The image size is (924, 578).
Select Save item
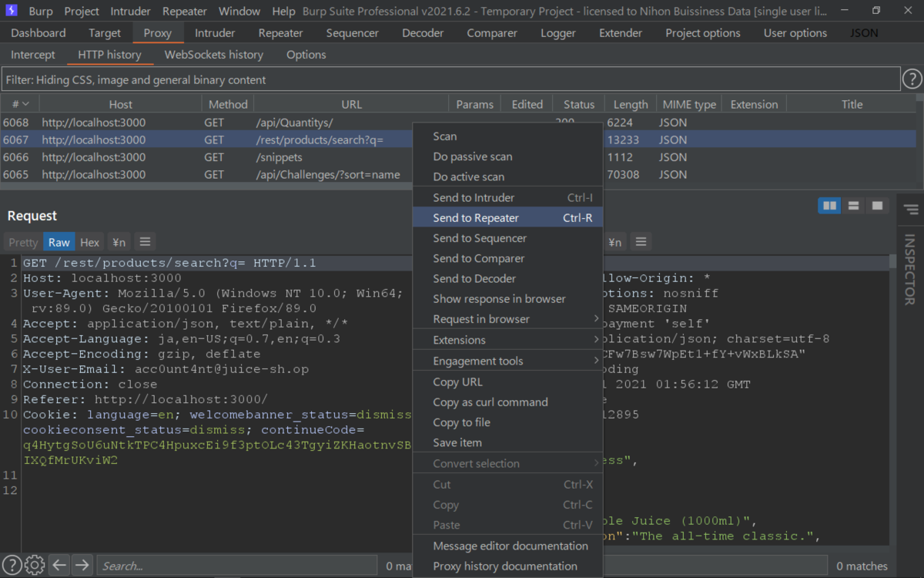pos(507,442)
